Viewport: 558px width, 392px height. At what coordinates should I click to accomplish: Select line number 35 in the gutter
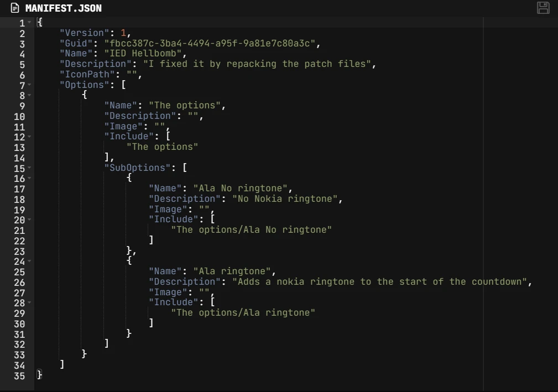pyautogui.click(x=19, y=375)
